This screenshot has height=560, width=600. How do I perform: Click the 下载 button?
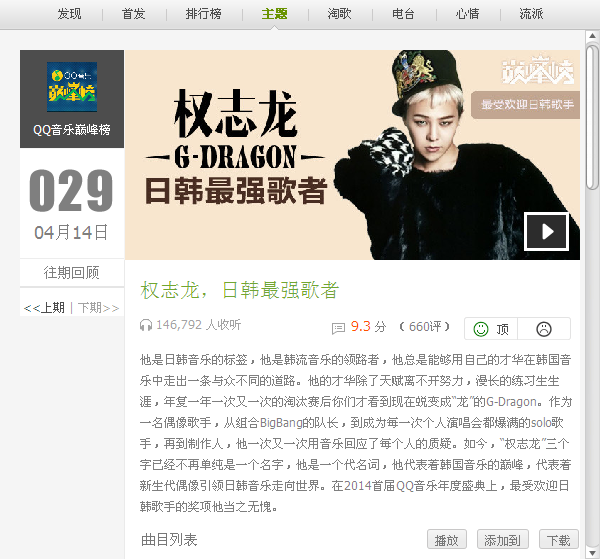tap(559, 540)
